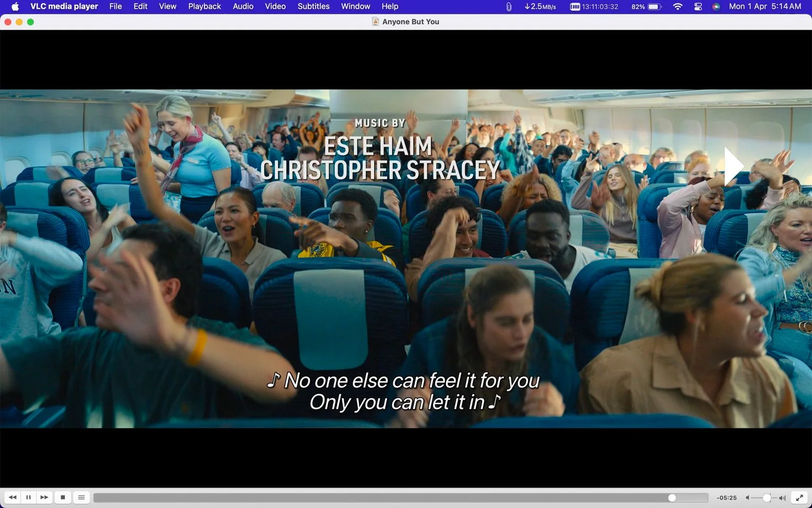Open the macOS Control Center icon

[698, 6]
